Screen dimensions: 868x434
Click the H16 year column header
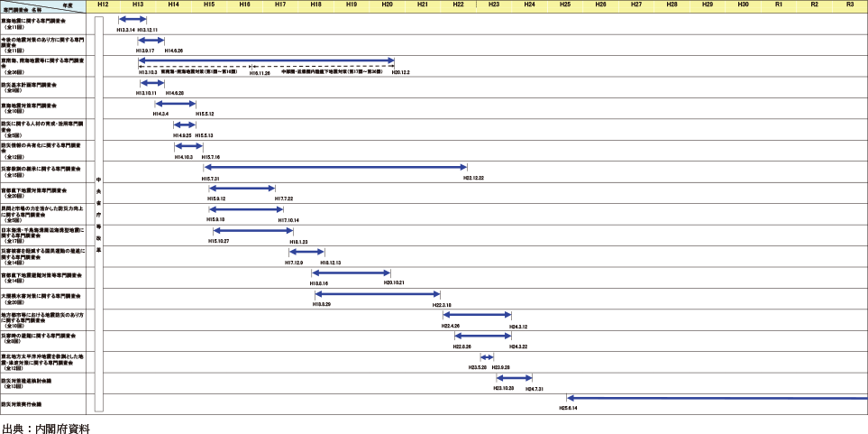(244, 4)
